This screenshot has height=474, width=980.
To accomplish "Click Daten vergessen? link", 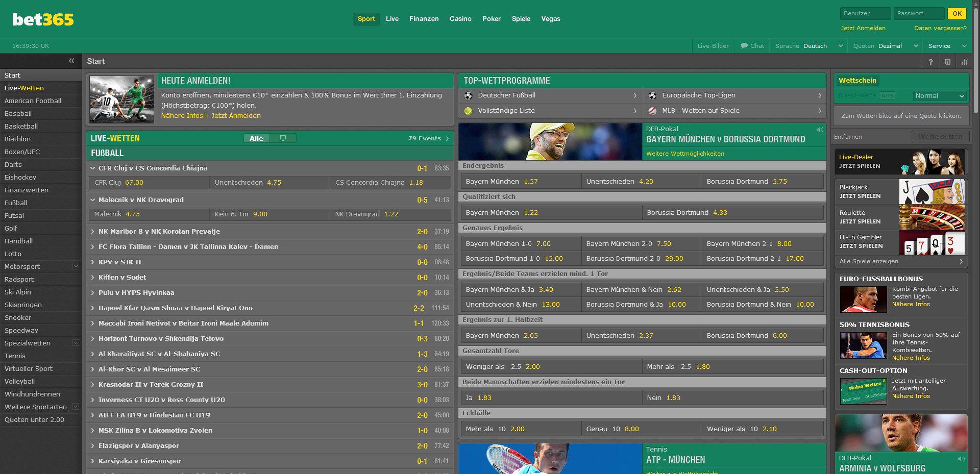I will click(940, 29).
